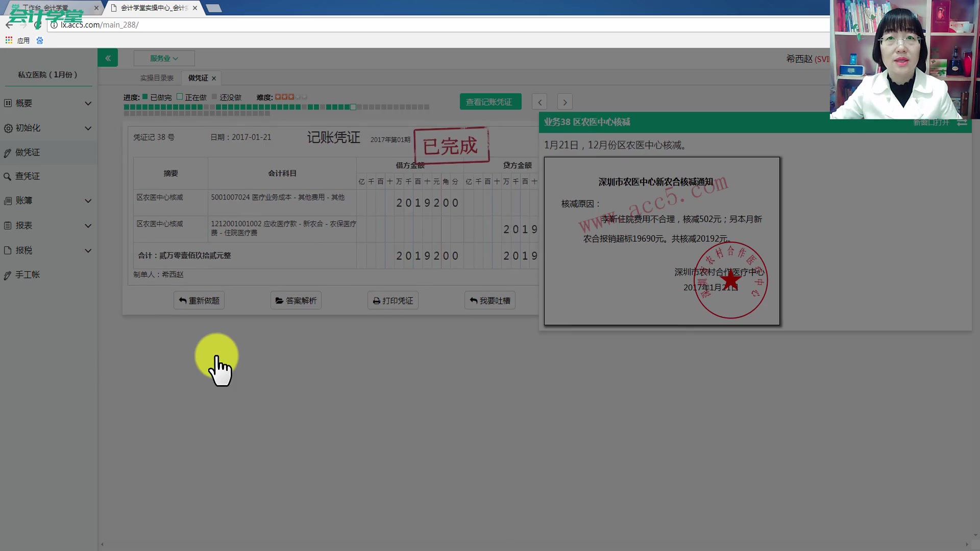
Task: Select the 初始化 menu item
Action: pyautogui.click(x=28, y=128)
